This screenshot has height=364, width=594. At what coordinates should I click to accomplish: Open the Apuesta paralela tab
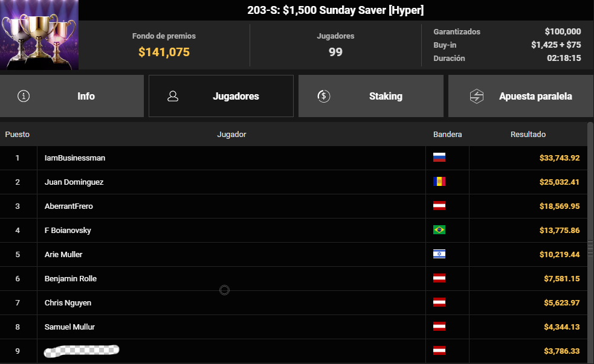pos(520,96)
